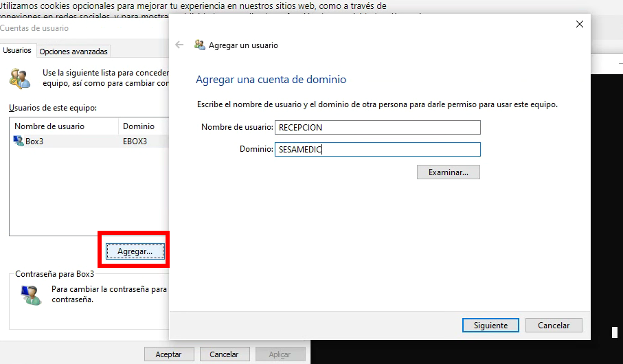The height and width of the screenshot is (364, 623).
Task: Click the 'Aplicar' button
Action: (280, 354)
